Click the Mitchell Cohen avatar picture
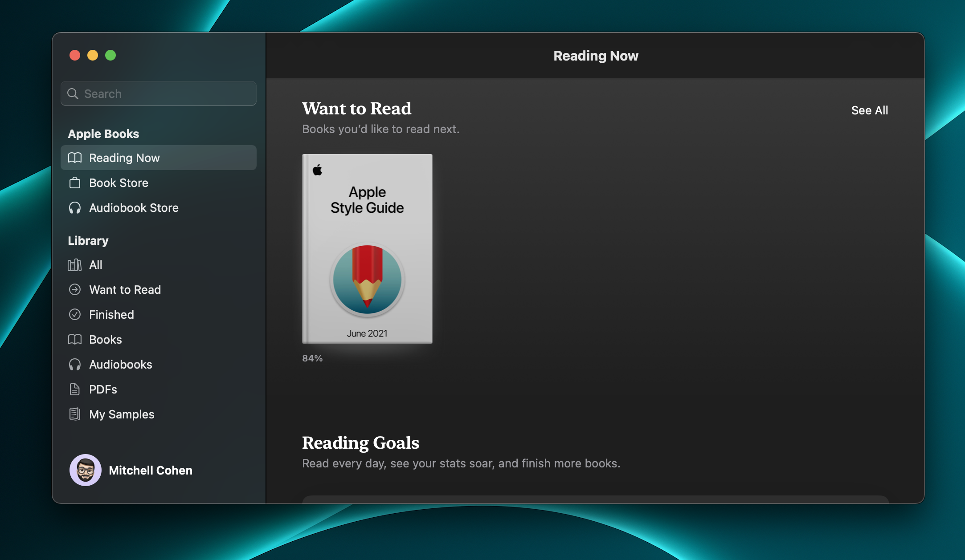Screen dimensions: 965x560 (85, 470)
